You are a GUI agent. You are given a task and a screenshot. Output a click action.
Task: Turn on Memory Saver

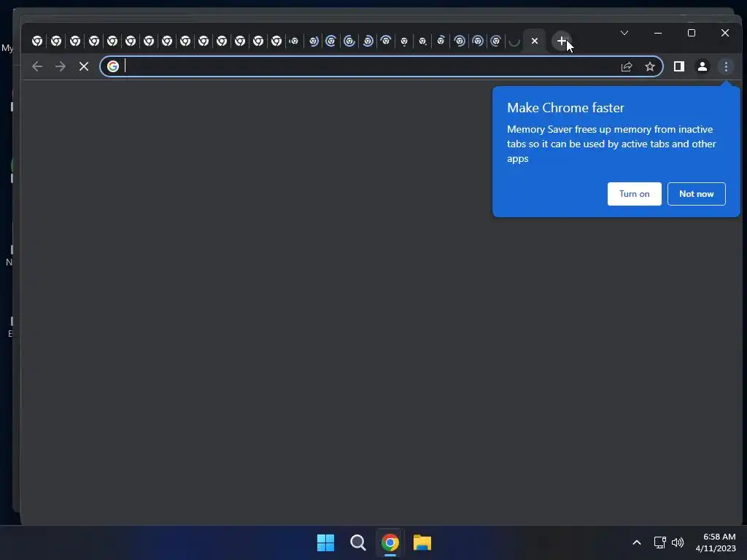(x=634, y=194)
